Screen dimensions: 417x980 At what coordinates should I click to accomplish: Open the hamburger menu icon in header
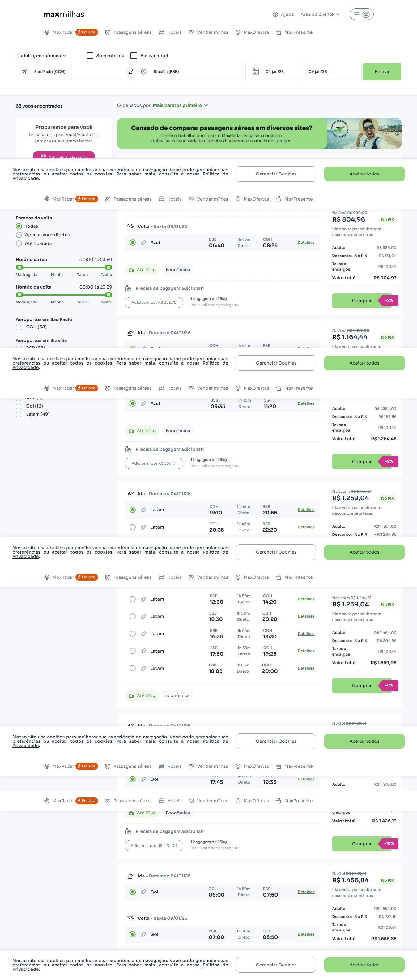coord(356,15)
